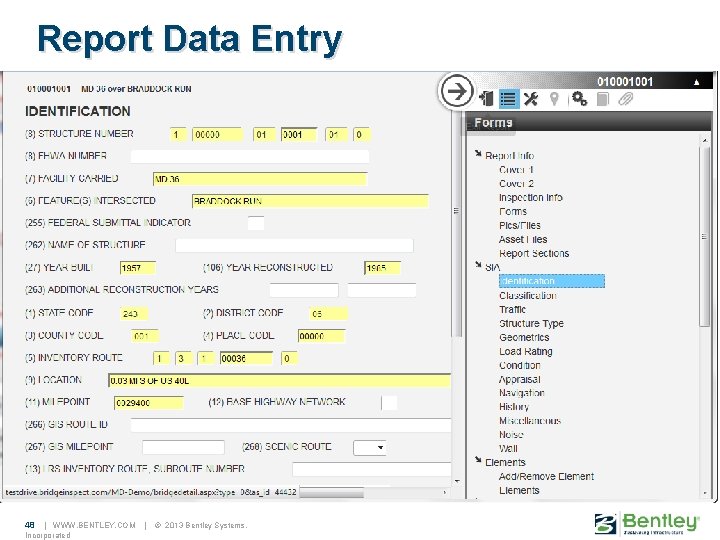Click the State Code field
Screen dimensions: 720x540
134,314
